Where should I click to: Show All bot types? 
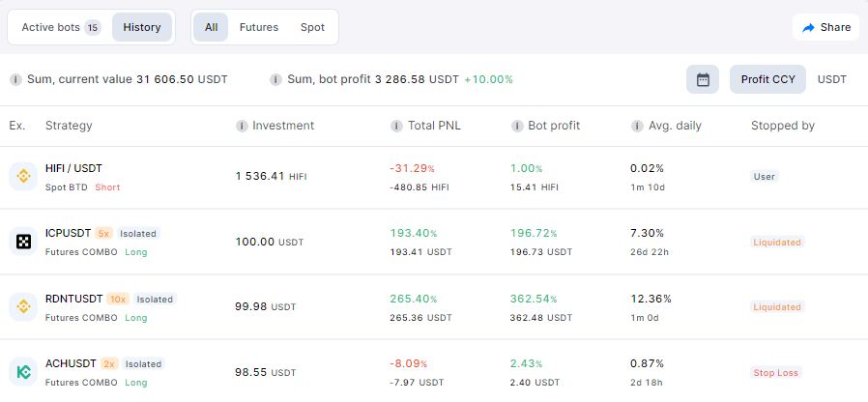211,27
